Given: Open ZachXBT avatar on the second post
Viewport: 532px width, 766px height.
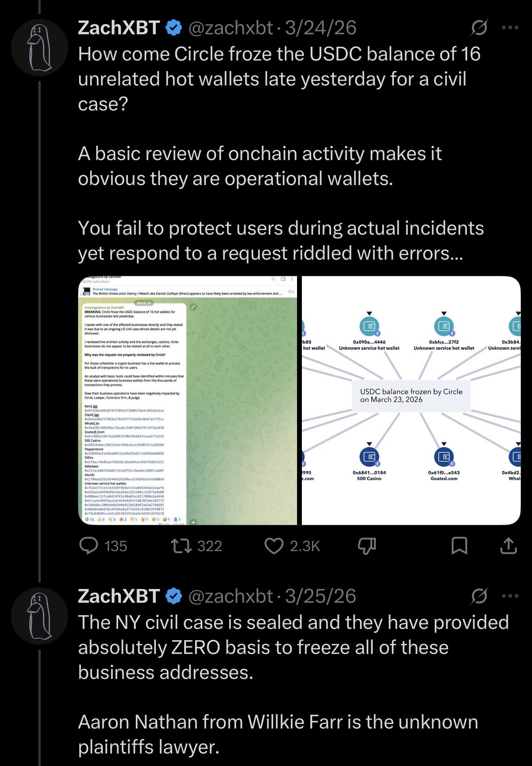Looking at the screenshot, I should click(x=39, y=616).
